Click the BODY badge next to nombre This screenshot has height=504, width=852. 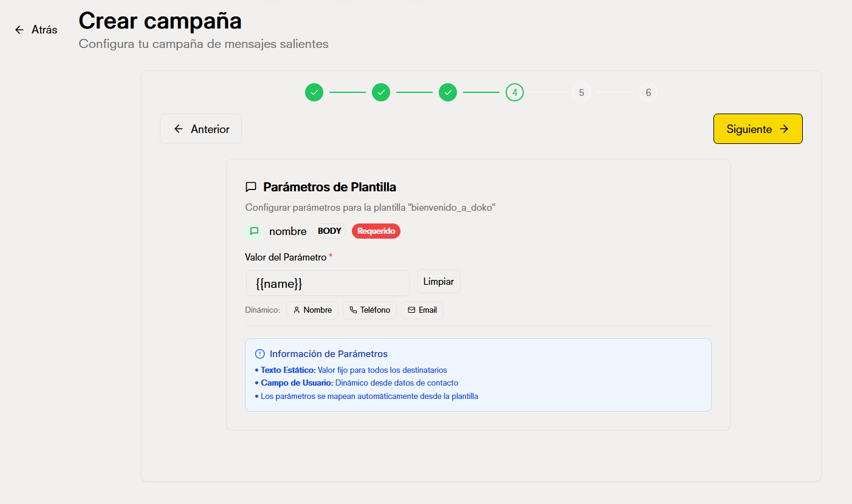tap(329, 231)
